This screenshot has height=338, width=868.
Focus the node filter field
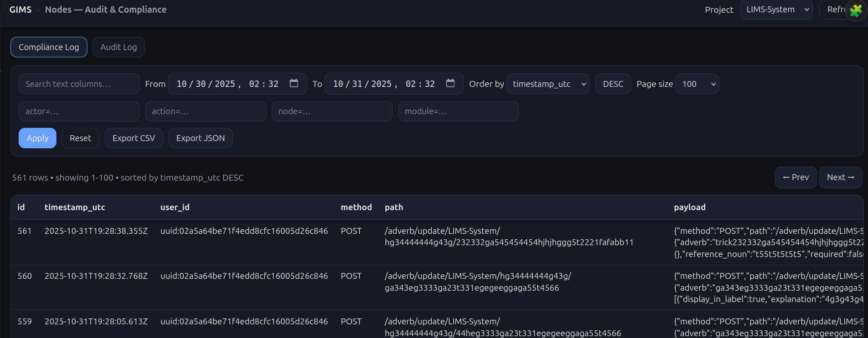pyautogui.click(x=332, y=111)
